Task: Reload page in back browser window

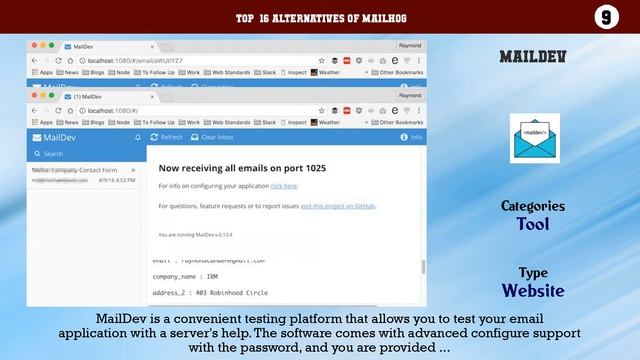Action: pyautogui.click(x=58, y=60)
